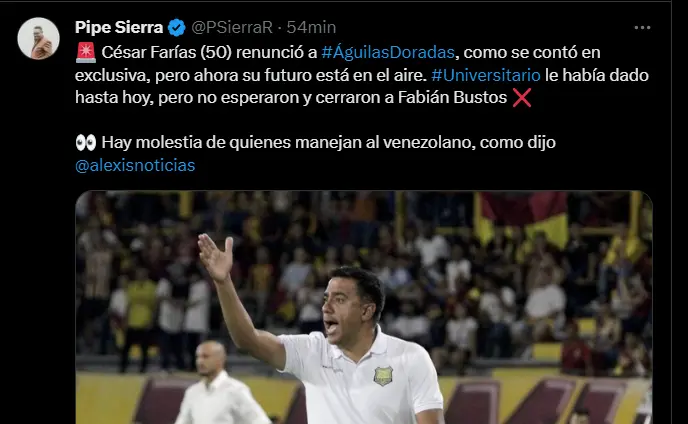Open the #Universitario hashtag

tap(486, 75)
